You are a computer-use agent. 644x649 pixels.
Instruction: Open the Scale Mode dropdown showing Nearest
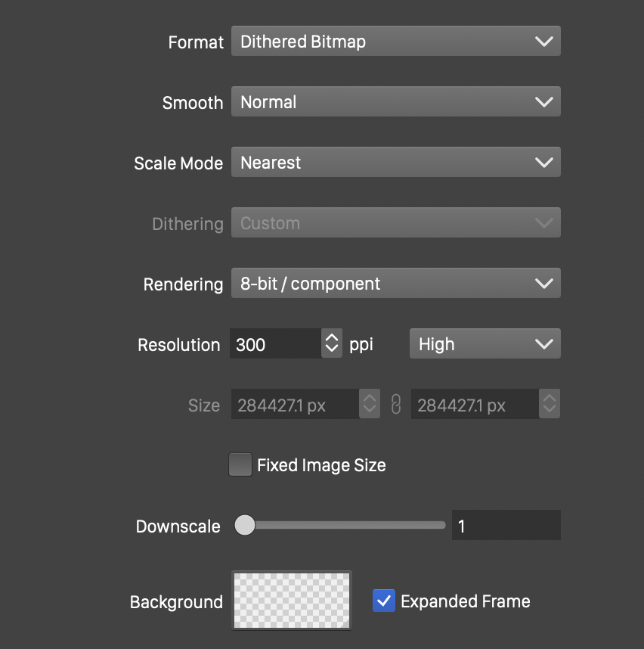395,163
